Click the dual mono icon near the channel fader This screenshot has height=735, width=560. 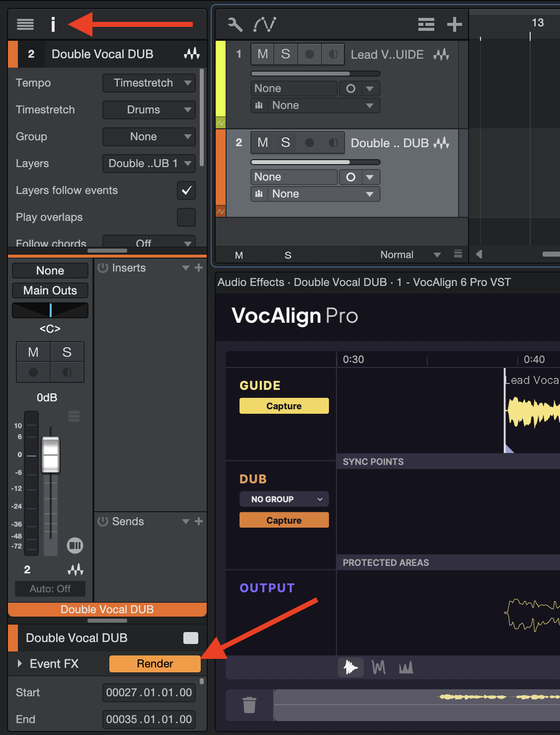[x=75, y=545]
